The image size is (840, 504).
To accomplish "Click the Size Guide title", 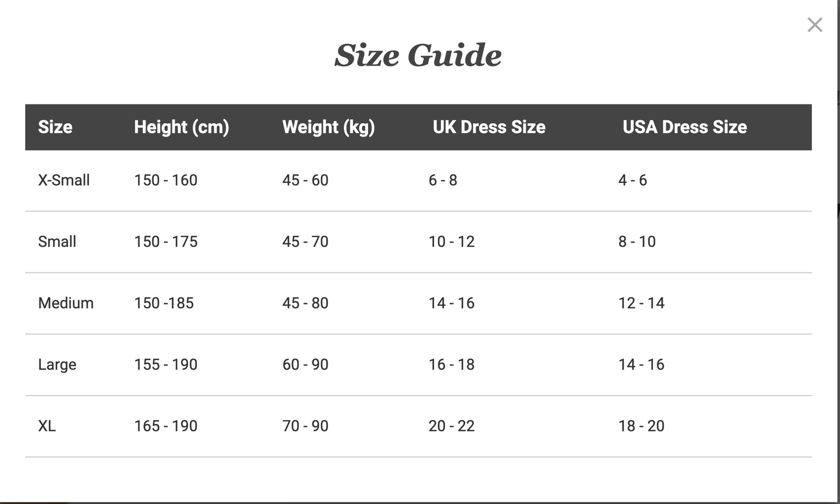I will point(418,55).
